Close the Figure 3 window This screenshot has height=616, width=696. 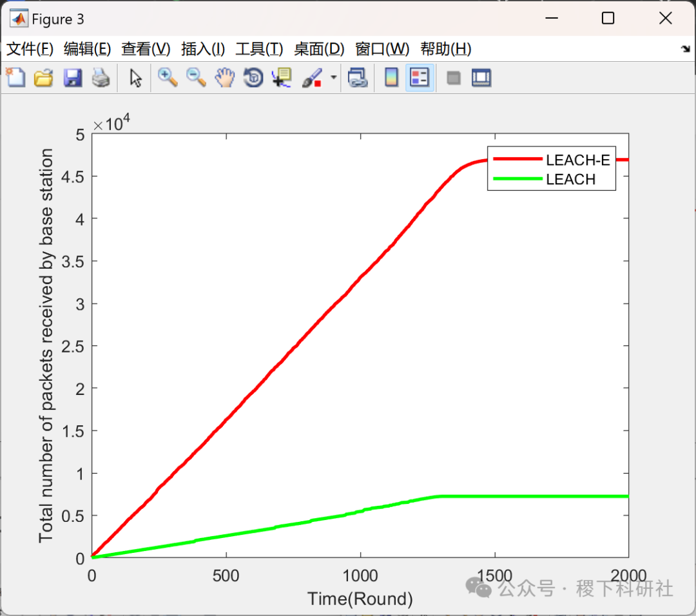tap(665, 18)
